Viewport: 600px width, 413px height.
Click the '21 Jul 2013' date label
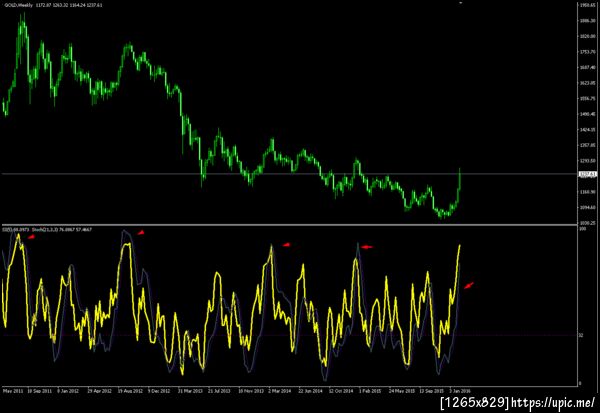point(219,391)
